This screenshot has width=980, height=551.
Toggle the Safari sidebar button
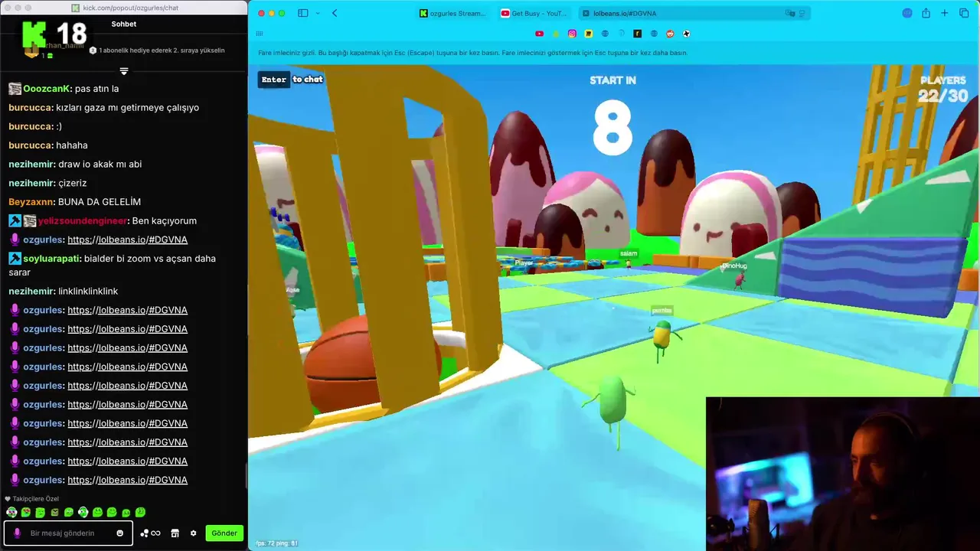pyautogui.click(x=303, y=13)
